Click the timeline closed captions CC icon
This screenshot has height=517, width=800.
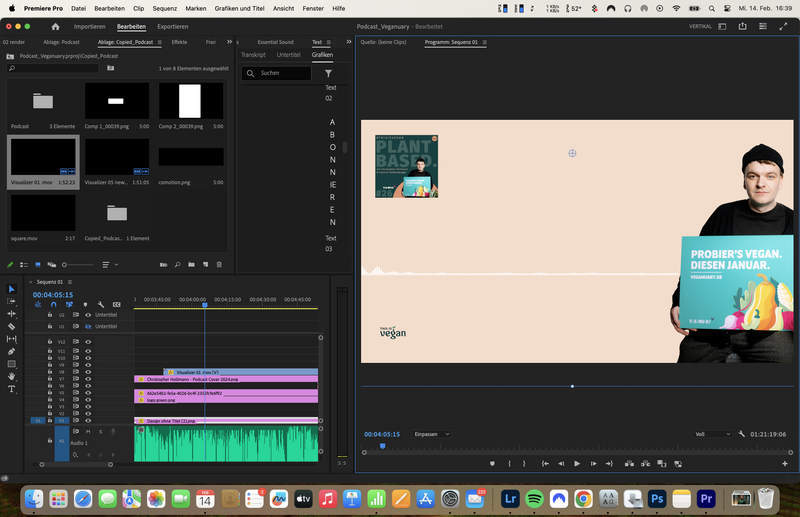(x=117, y=305)
